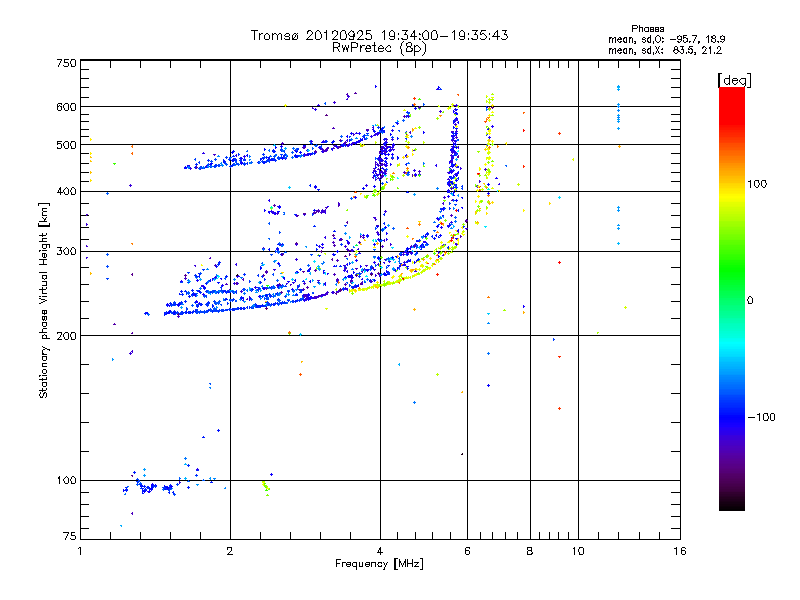Click the y-axis tick label "200"
This screenshot has width=800, height=600.
(x=67, y=336)
